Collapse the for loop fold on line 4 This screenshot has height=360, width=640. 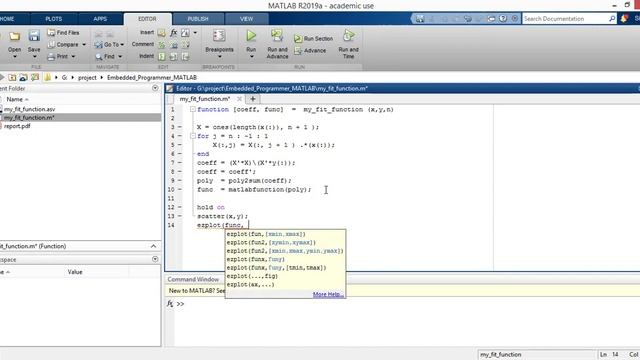pyautogui.click(x=193, y=136)
